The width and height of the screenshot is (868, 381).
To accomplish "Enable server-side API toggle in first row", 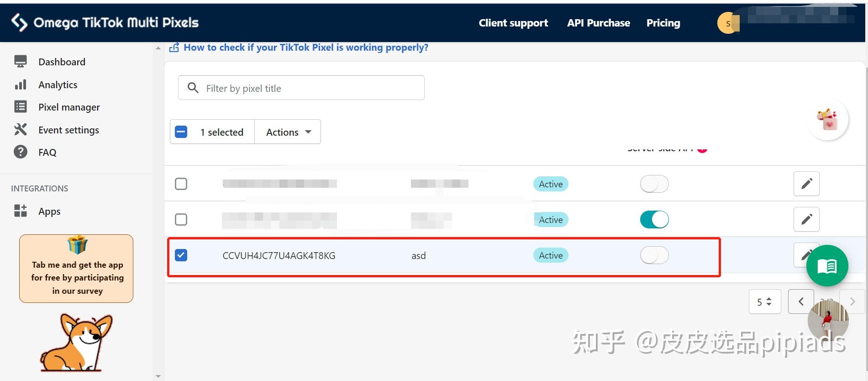I will pos(654,184).
